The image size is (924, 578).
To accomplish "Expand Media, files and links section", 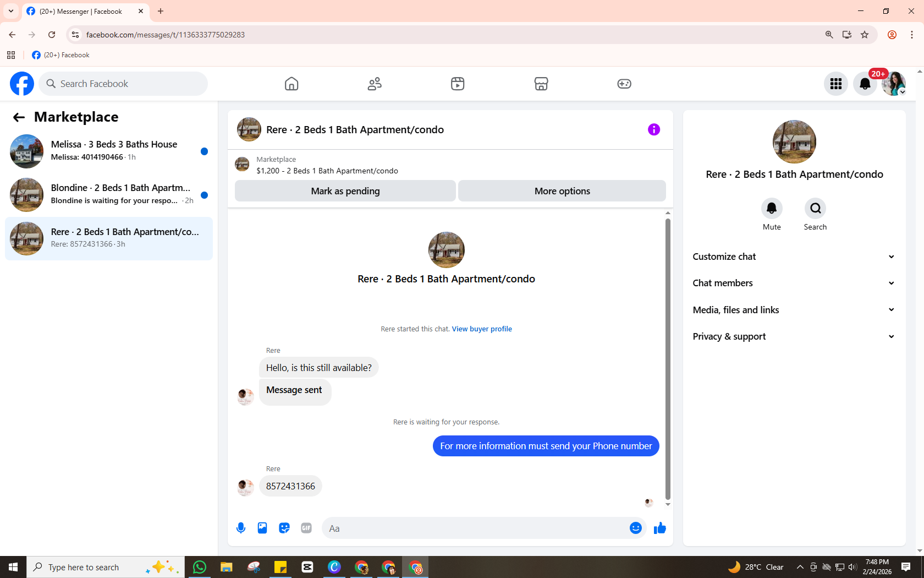I will pos(794,310).
